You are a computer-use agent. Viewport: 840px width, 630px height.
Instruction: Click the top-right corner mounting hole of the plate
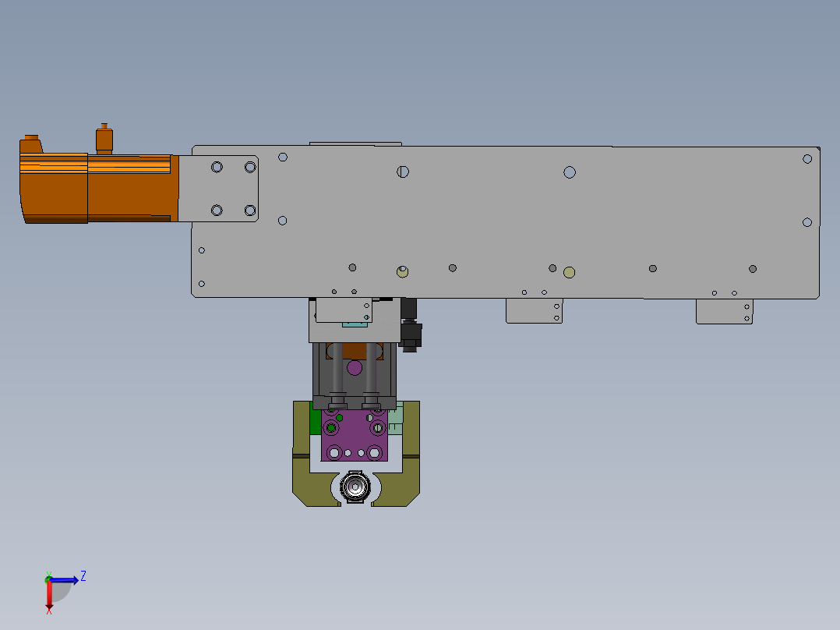(807, 159)
